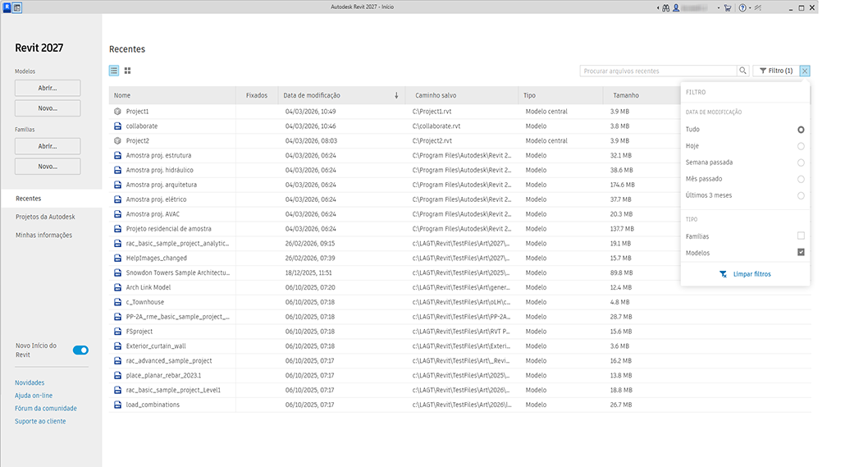Select the rac_advanced_sample_project file name

(169, 360)
